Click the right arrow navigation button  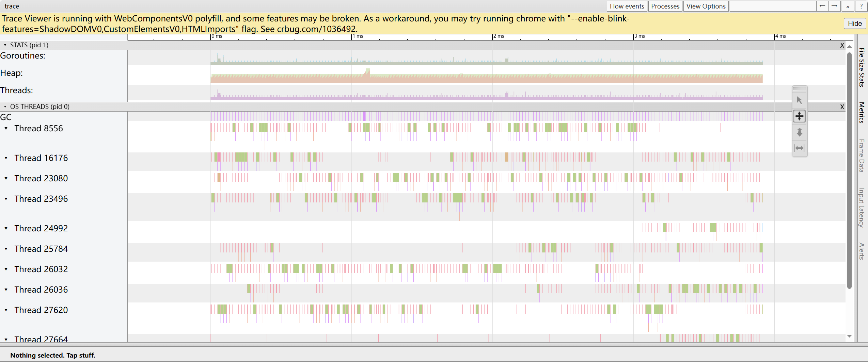click(x=834, y=6)
